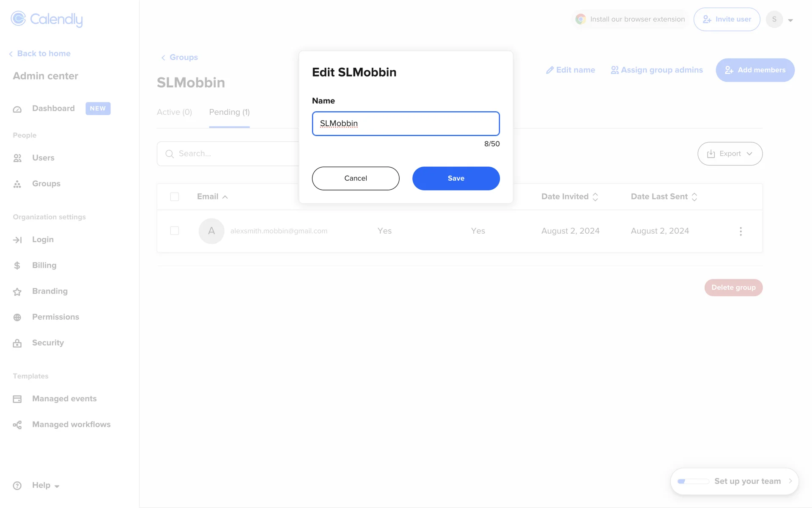812x508 pixels.
Task: Open Dashboard via the gauge icon
Action: (x=17, y=109)
